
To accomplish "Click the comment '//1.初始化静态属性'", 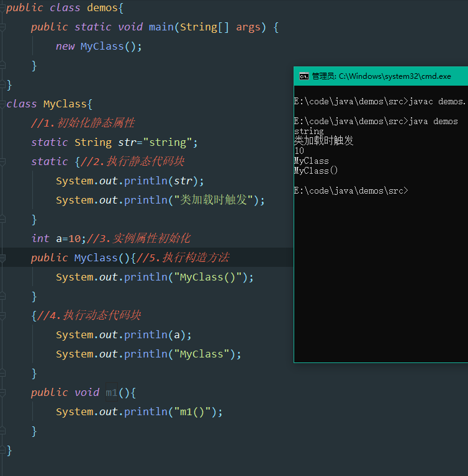I will [83, 123].
